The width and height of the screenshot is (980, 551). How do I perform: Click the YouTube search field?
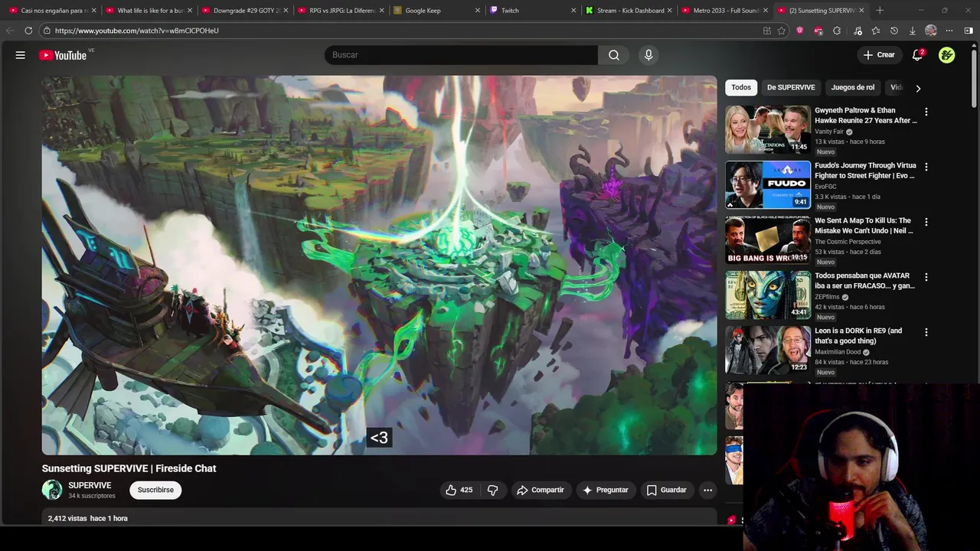[461, 55]
